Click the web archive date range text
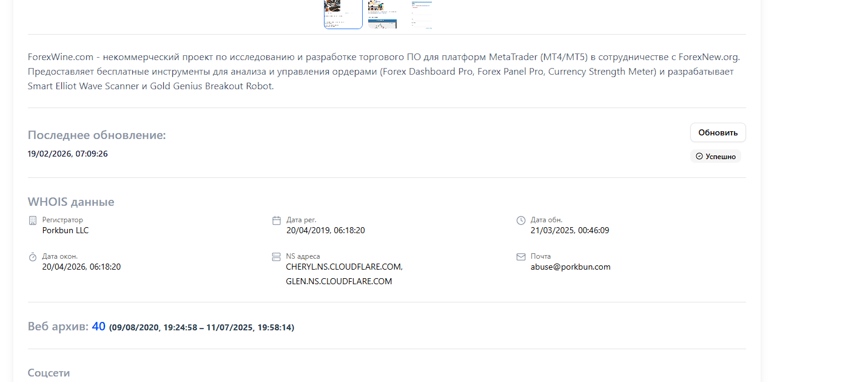Image resolution: width=868 pixels, height=382 pixels. coord(201,327)
